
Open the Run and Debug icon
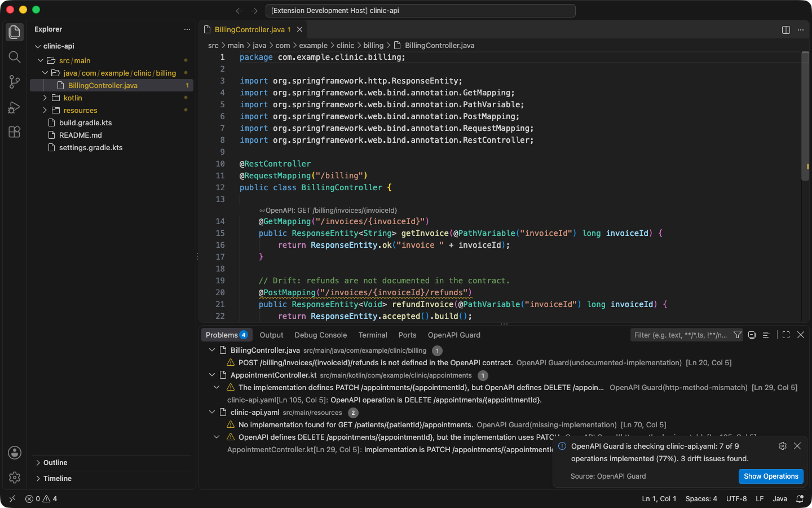(15, 107)
